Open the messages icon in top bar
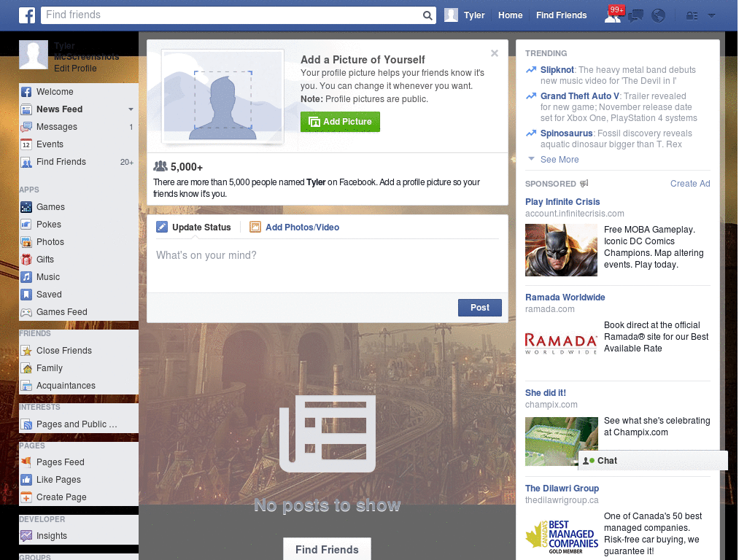The width and height of the screenshot is (747, 560). click(x=635, y=16)
